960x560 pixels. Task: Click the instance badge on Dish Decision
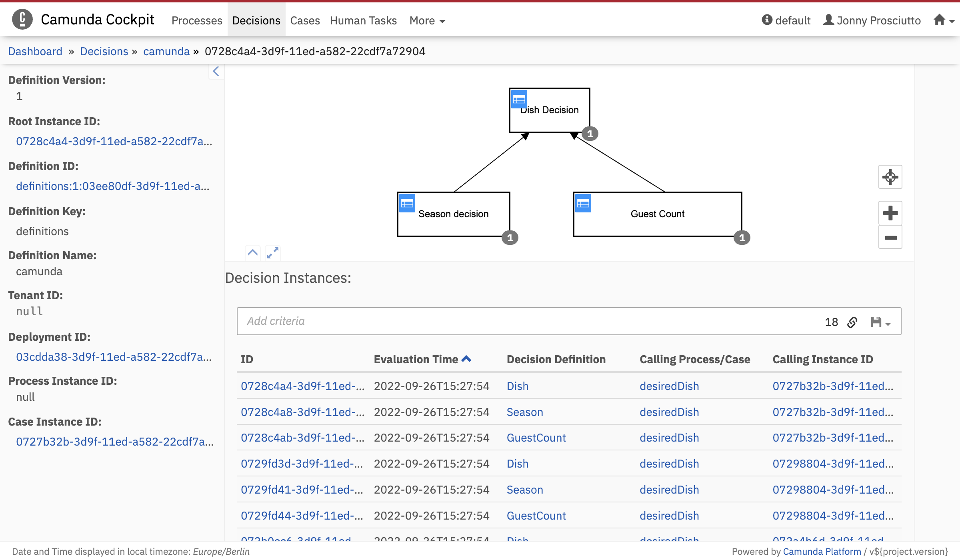(590, 134)
